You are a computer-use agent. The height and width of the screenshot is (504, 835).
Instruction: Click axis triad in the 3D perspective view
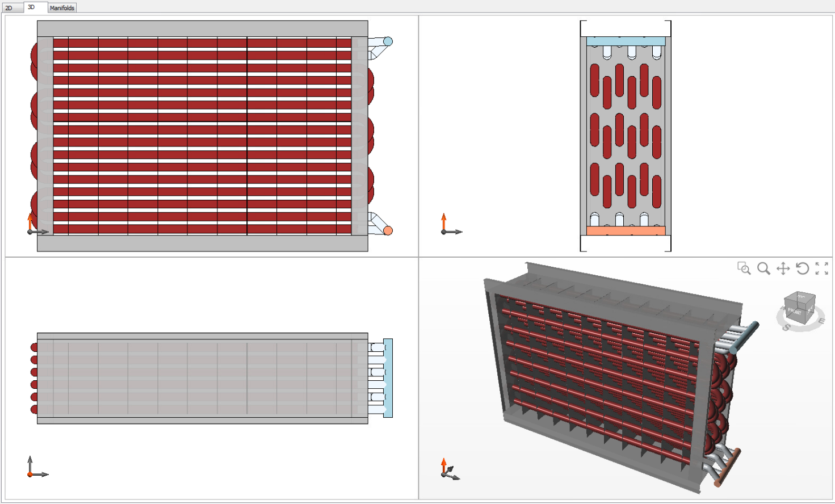point(448,470)
